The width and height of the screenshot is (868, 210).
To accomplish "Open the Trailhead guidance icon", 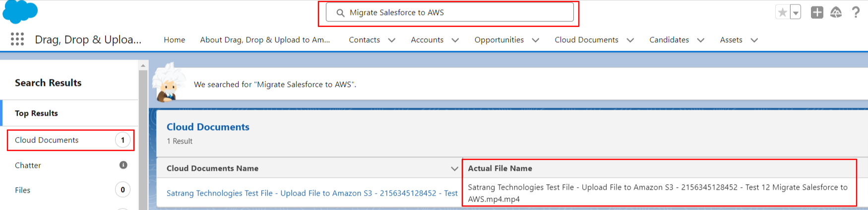I will point(836,12).
